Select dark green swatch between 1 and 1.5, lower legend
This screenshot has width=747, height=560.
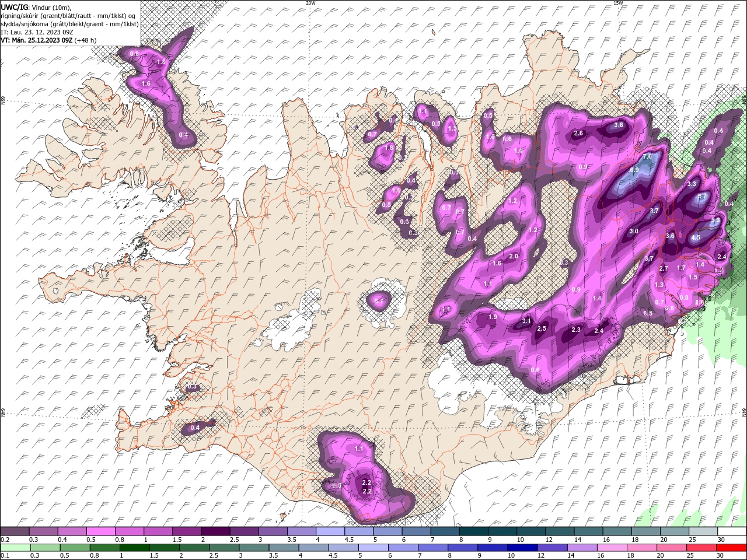point(134,547)
